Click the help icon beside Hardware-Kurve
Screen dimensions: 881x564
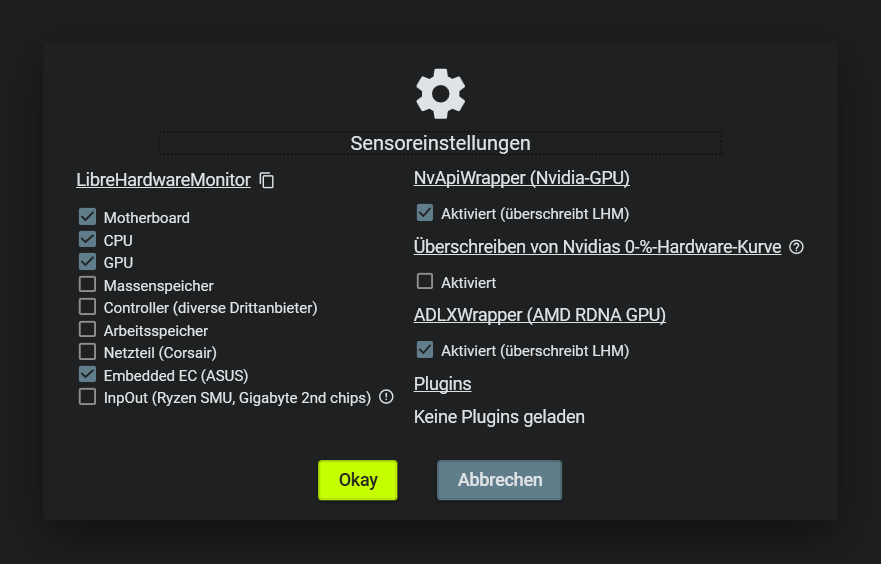tap(797, 247)
